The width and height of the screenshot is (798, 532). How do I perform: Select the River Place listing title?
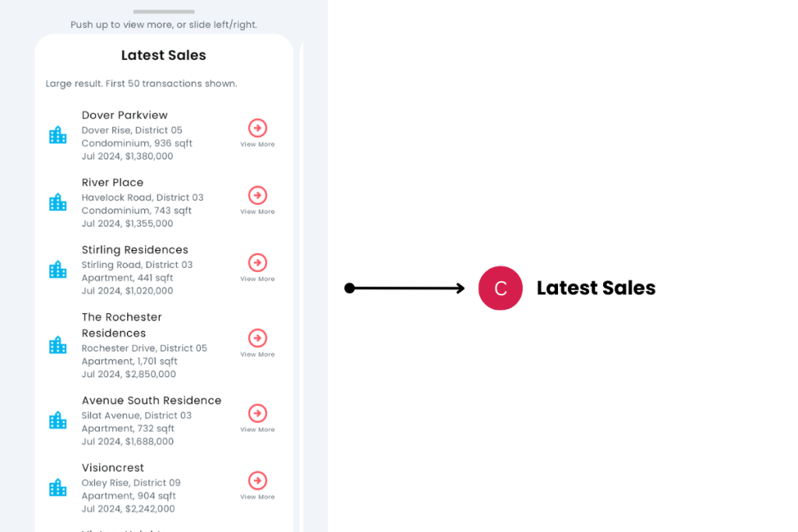[x=113, y=182]
